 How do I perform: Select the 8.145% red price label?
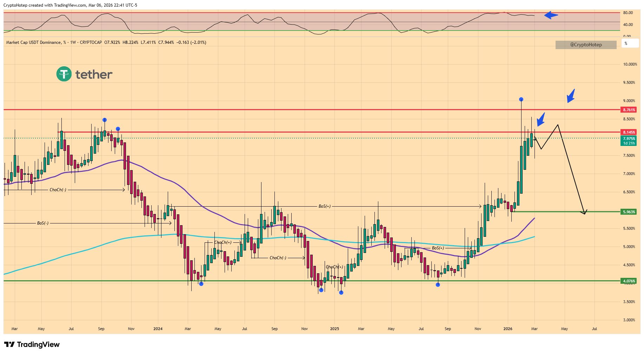coord(629,132)
